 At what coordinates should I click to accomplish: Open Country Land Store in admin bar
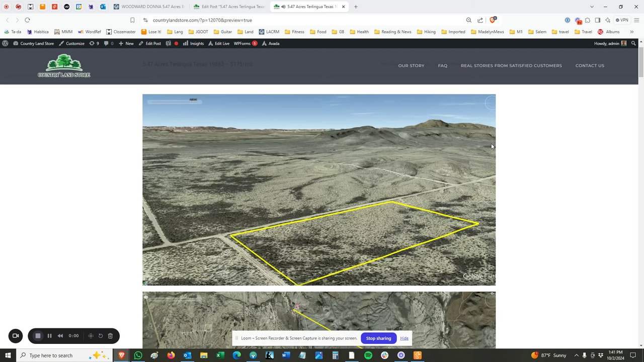click(x=33, y=43)
